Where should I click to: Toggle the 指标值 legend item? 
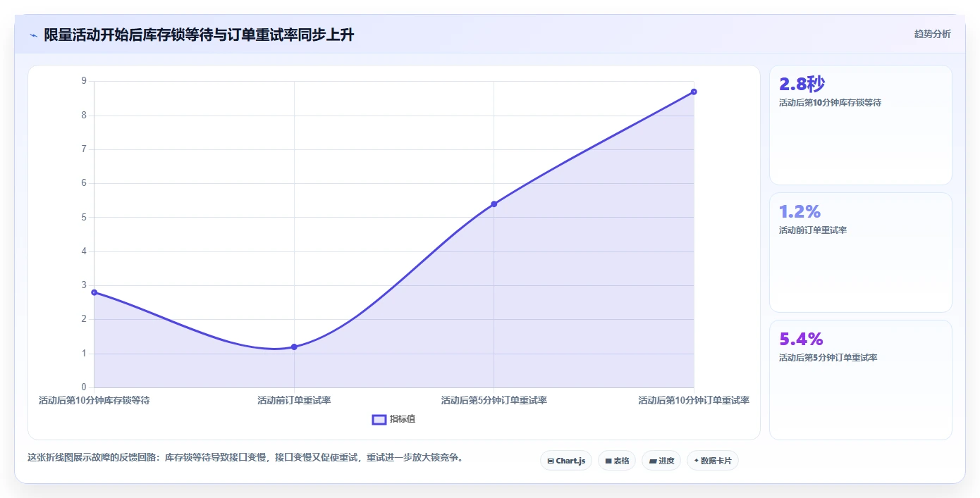pos(393,419)
